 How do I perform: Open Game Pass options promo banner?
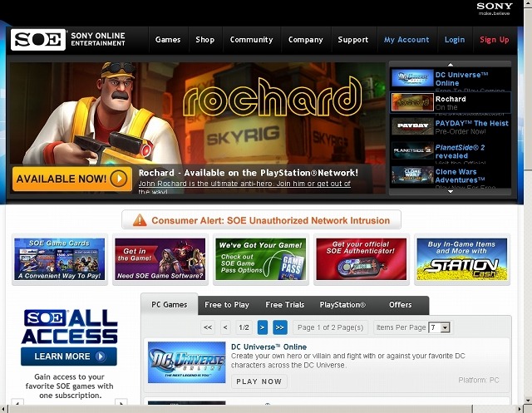click(x=261, y=259)
